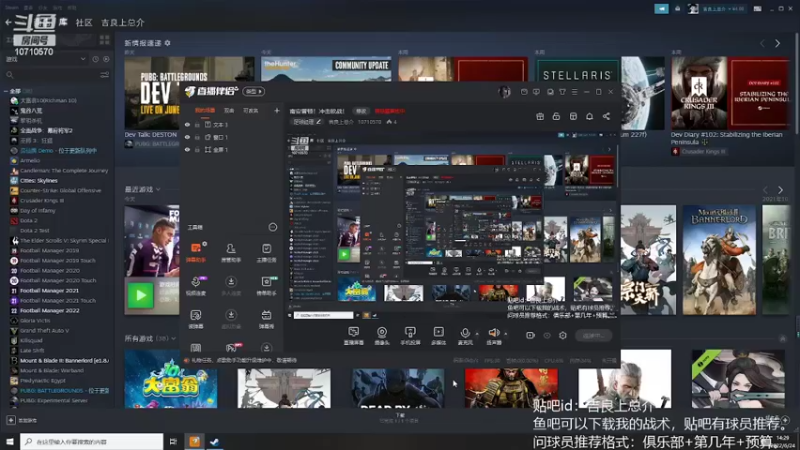Select the orange active scene tab
The height and width of the screenshot is (450, 800).
[x=205, y=110]
